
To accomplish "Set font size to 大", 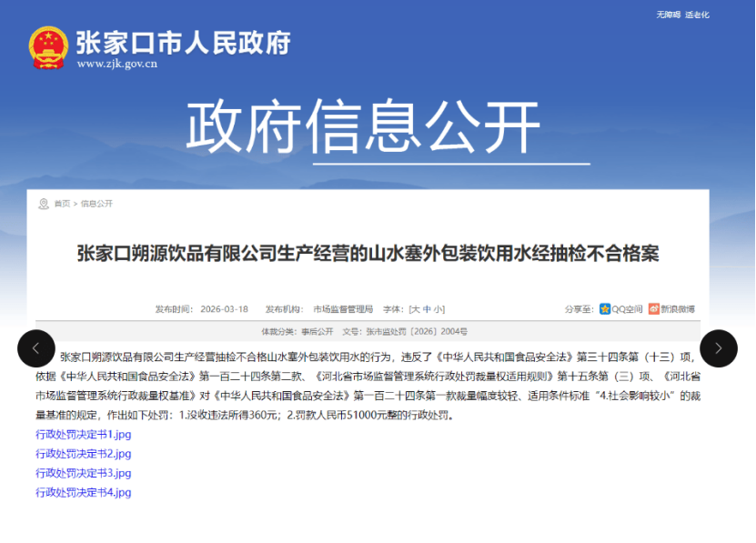I will (413, 309).
